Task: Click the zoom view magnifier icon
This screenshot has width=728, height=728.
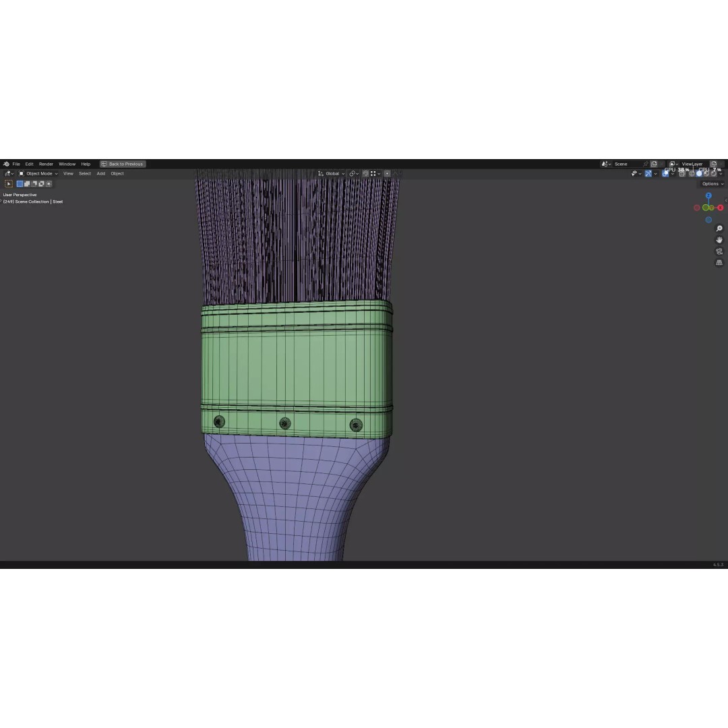Action: pos(719,229)
